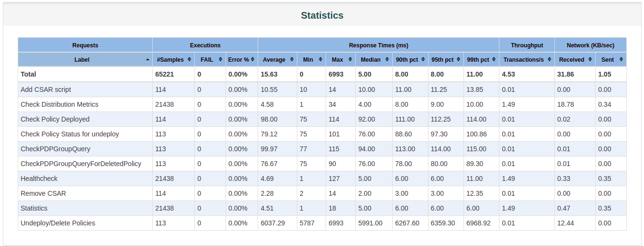Sort by Error % column header

click(242, 60)
